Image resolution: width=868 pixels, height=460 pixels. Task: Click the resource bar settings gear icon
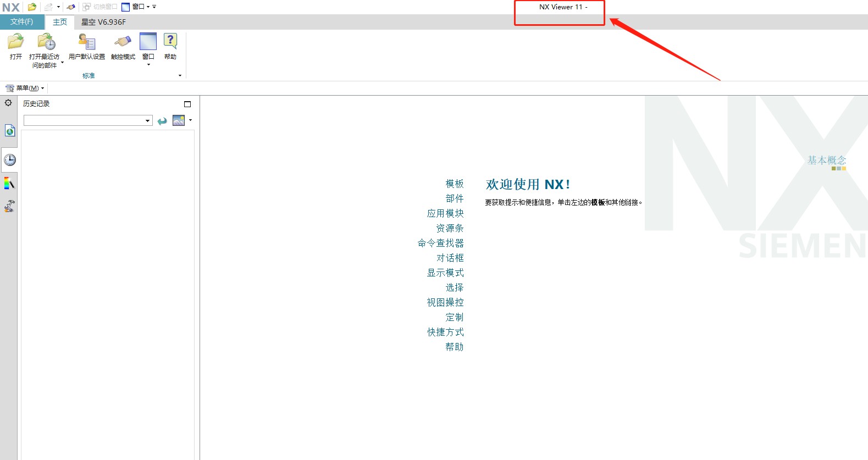coord(8,103)
